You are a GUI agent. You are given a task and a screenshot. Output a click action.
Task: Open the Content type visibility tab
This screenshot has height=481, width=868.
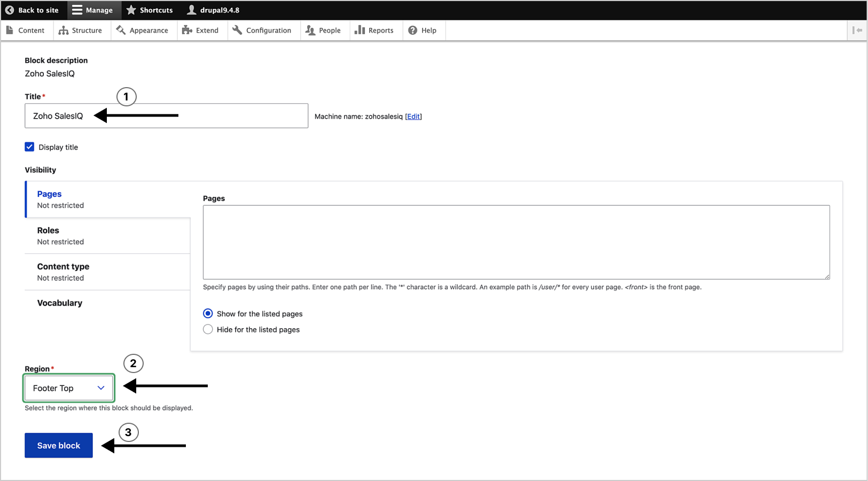(x=108, y=272)
